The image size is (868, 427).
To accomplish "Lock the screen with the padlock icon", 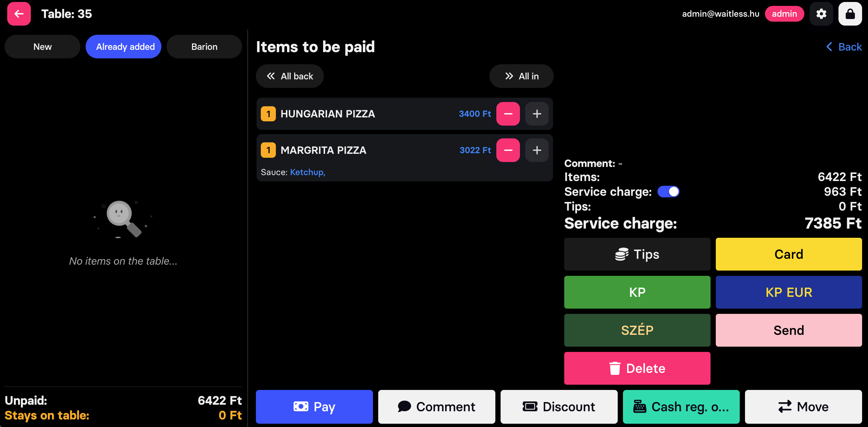I will click(x=850, y=14).
